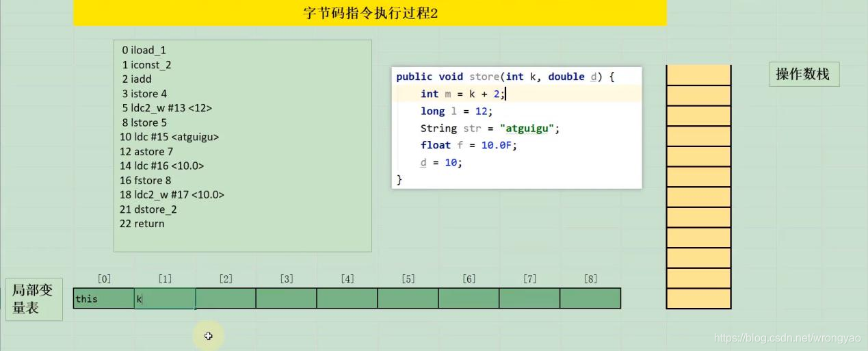Image resolution: width=868 pixels, height=351 pixels.
Task: Select bytecode line '18 ldc2_w #17 <10.0>'
Action: coord(172,194)
